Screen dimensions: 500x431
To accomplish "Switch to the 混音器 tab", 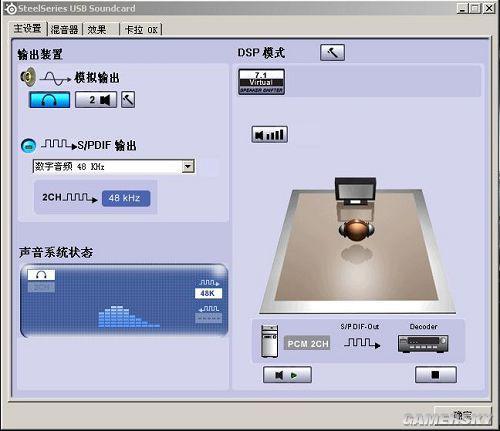I will coord(64,30).
